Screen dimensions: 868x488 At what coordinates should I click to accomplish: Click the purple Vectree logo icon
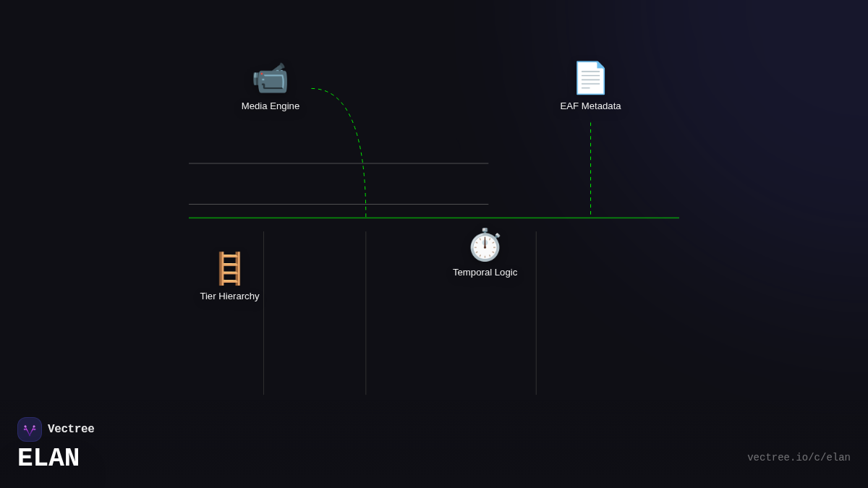(30, 429)
